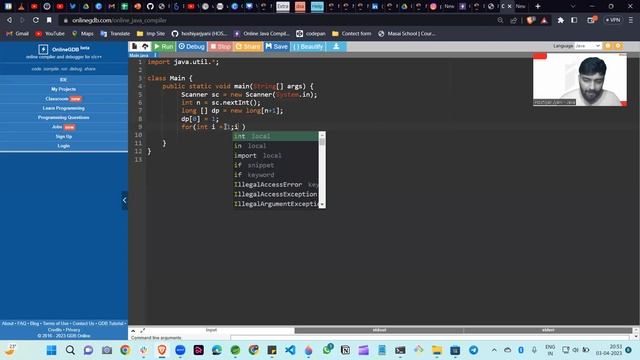Save the current project
Screen dimensions: 640x360
[277, 47]
